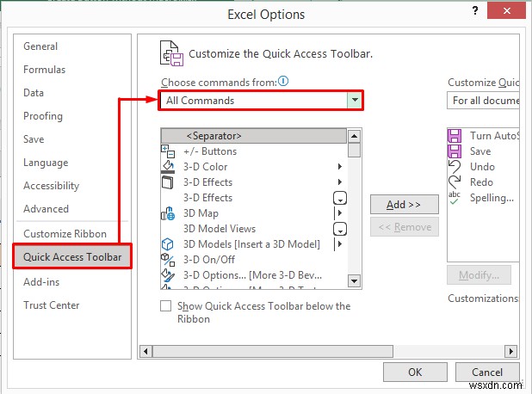The image size is (532, 394).
Task: Open the General options category
Action: pos(40,46)
